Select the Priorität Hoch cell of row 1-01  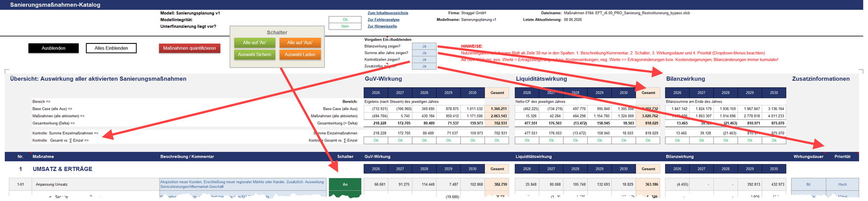[x=843, y=184]
